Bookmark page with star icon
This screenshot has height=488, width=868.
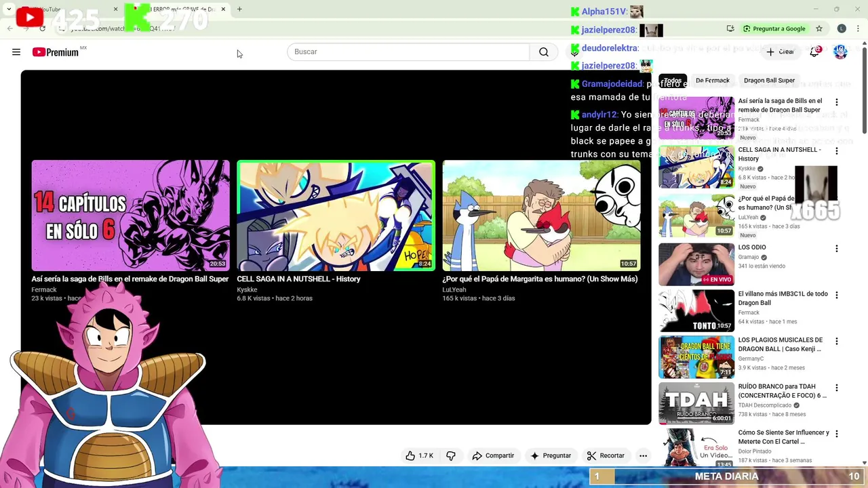[819, 28]
